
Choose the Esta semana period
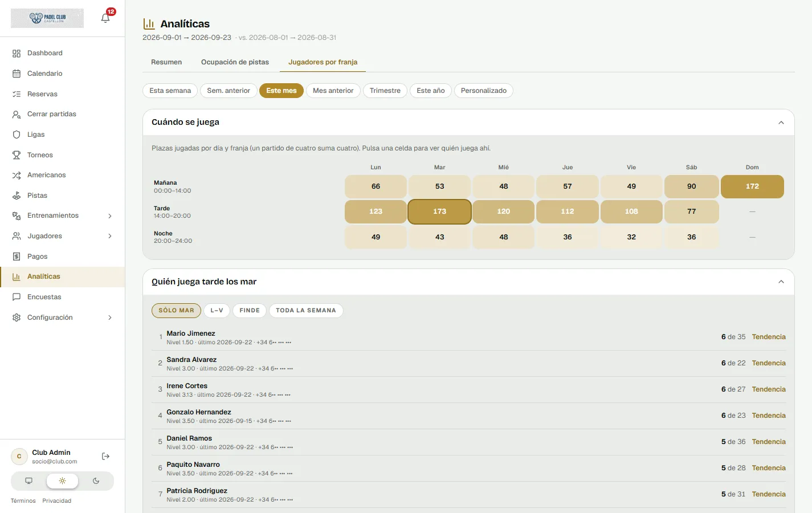(x=170, y=91)
